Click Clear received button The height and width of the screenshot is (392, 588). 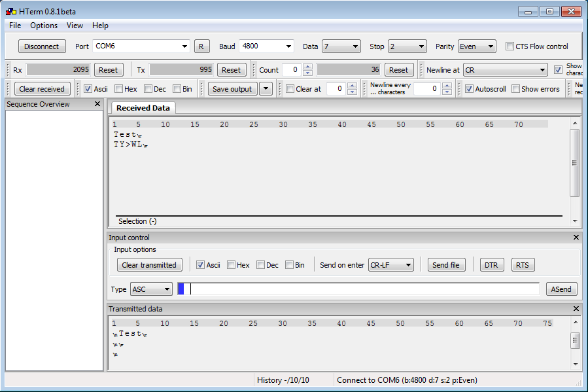click(42, 89)
